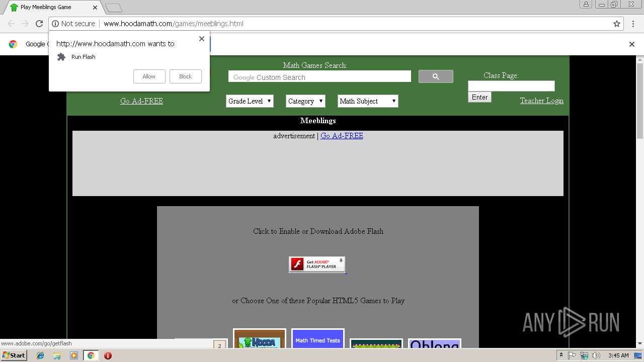The image size is (644, 362).
Task: Click the Class Page input field
Action: (511, 86)
